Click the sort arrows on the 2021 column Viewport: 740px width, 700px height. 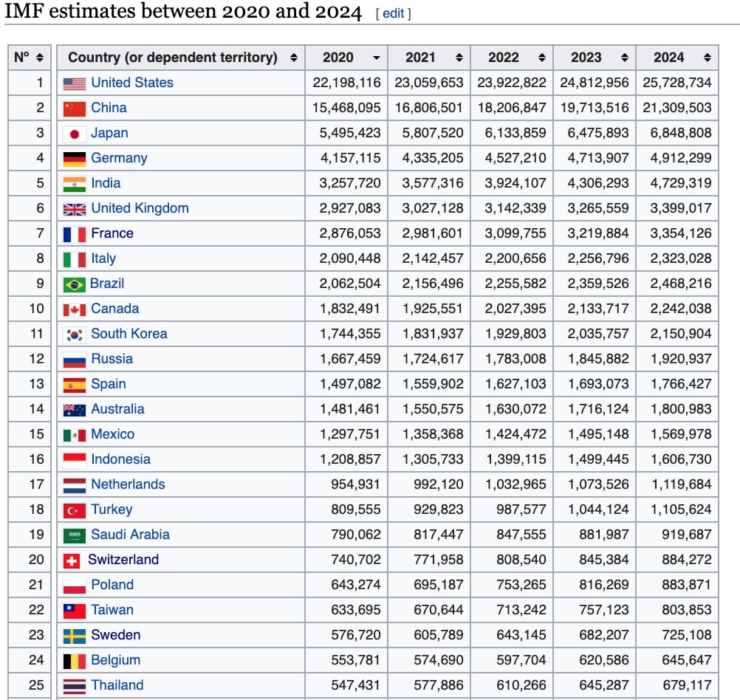461,58
